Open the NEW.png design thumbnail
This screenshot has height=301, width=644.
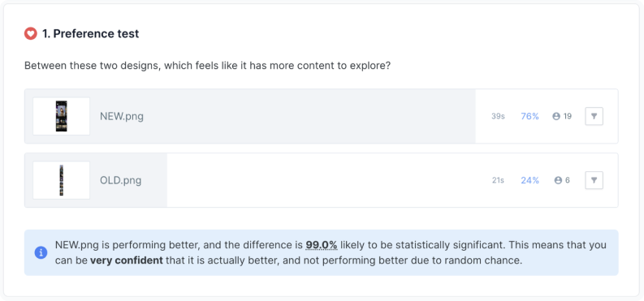coord(61,116)
